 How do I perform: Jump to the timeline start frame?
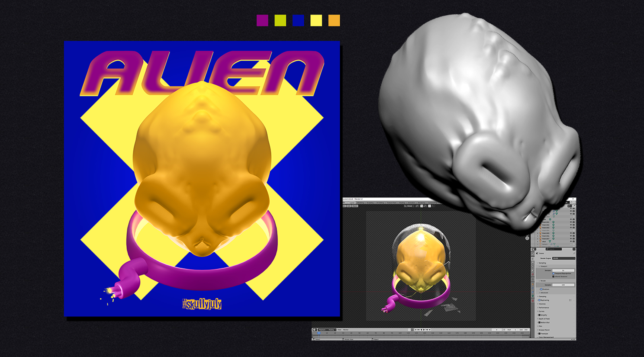416,330
